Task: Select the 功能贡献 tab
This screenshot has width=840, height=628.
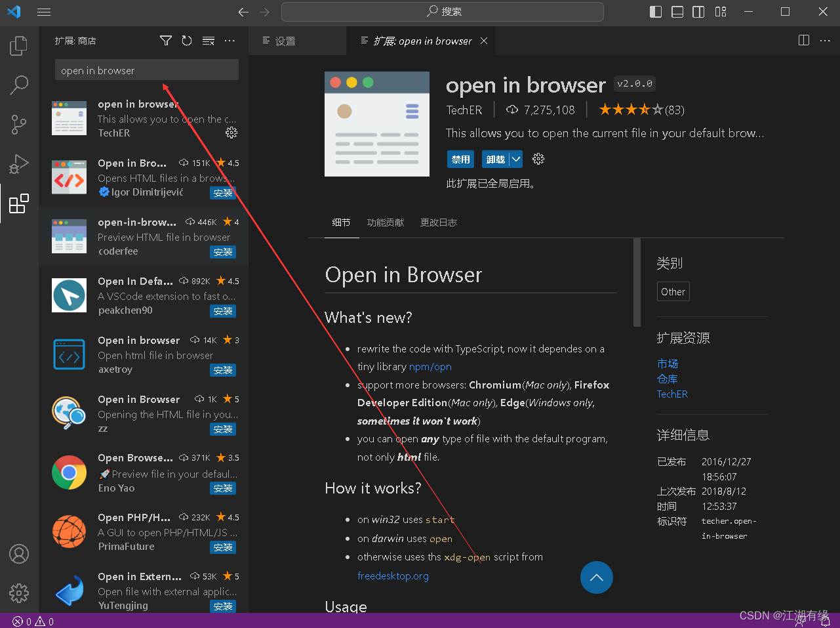Action: click(x=386, y=222)
